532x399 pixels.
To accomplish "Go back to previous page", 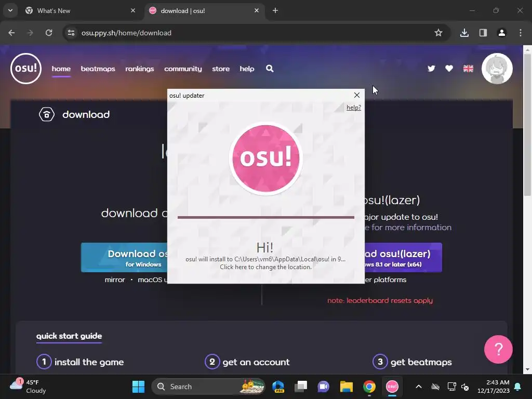I will pos(11,33).
